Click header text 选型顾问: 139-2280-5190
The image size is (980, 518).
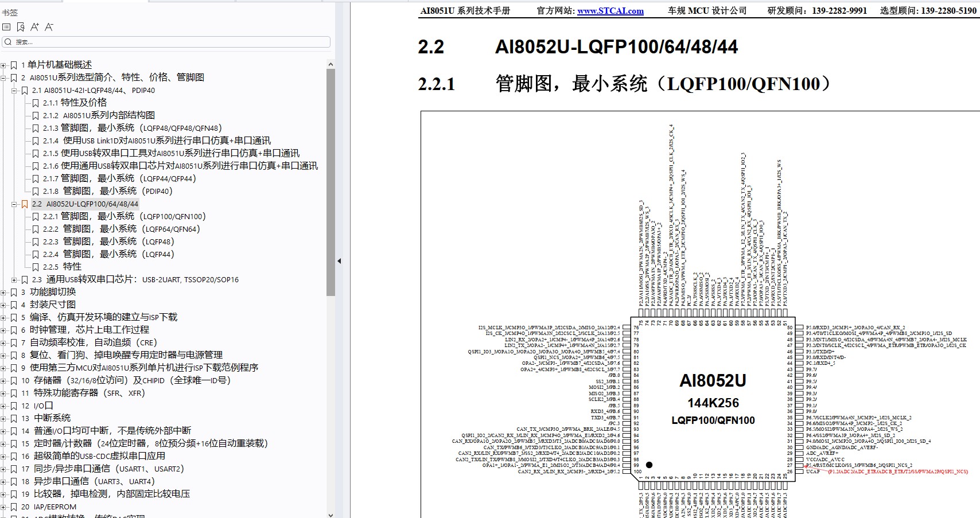tap(928, 11)
